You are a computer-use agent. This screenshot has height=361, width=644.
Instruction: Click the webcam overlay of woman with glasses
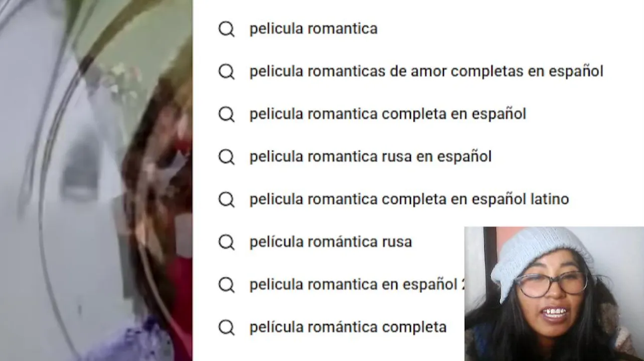coord(554,294)
